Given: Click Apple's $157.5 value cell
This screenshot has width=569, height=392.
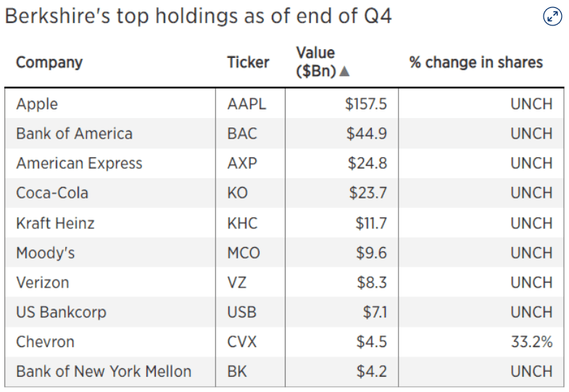Looking at the screenshot, I should 366,104.
